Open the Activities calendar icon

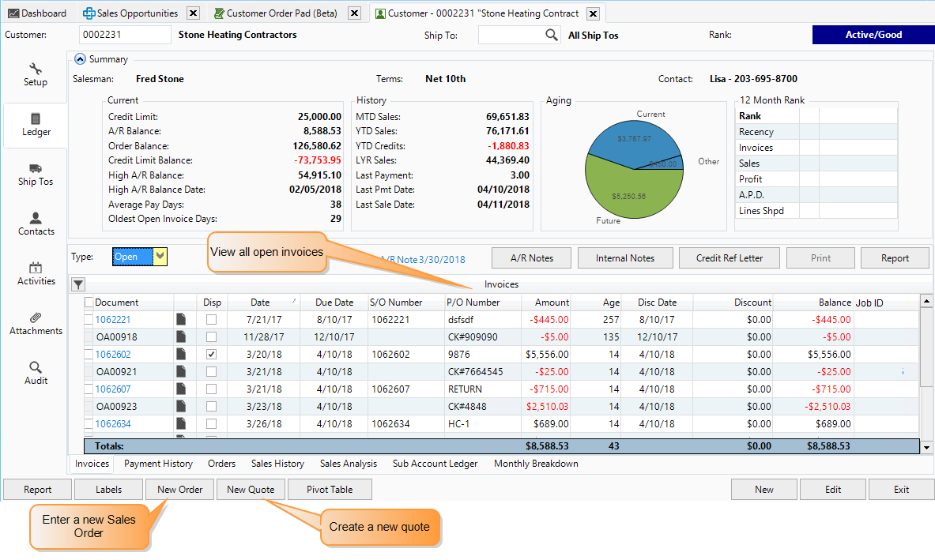coord(35,273)
